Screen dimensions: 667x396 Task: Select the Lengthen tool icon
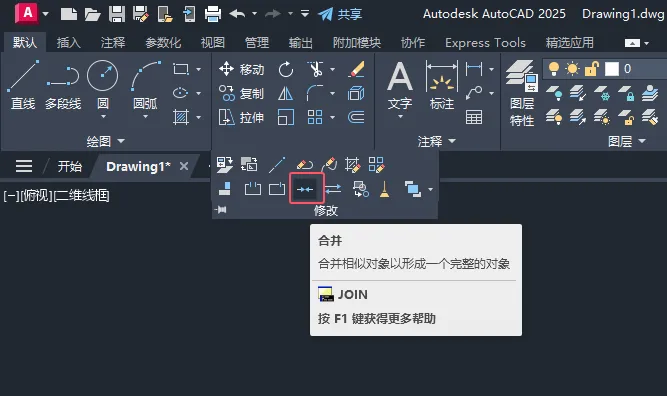pyautogui.click(x=277, y=164)
